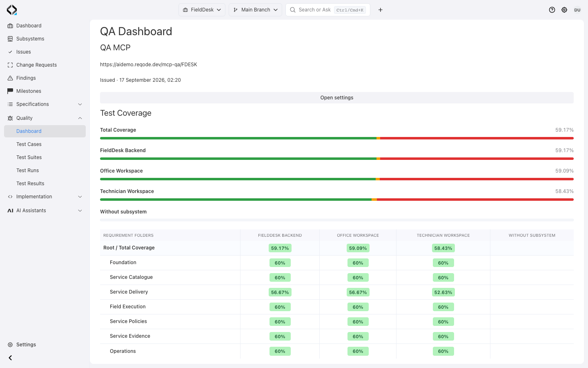Click the Open settings button

point(337,98)
